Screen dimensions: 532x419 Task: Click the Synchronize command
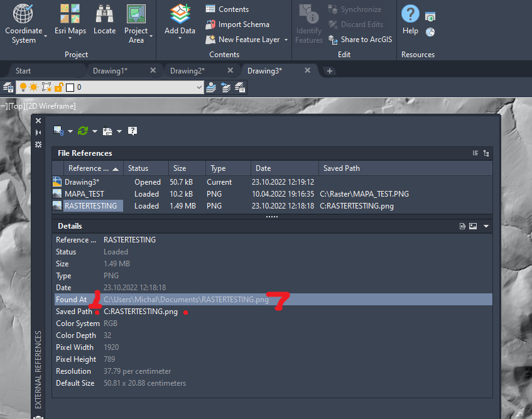(361, 9)
